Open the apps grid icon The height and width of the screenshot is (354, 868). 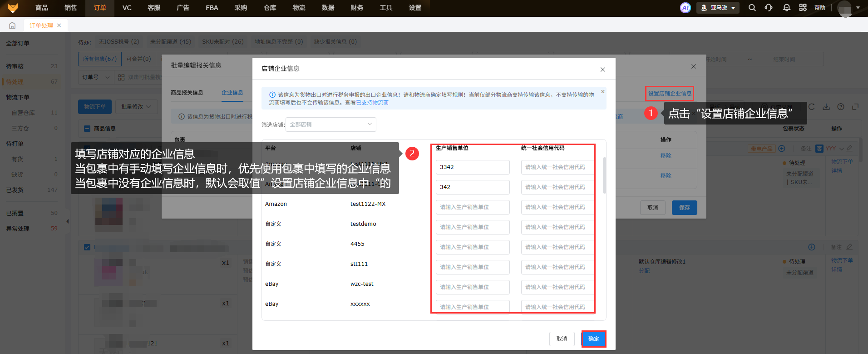coord(803,8)
